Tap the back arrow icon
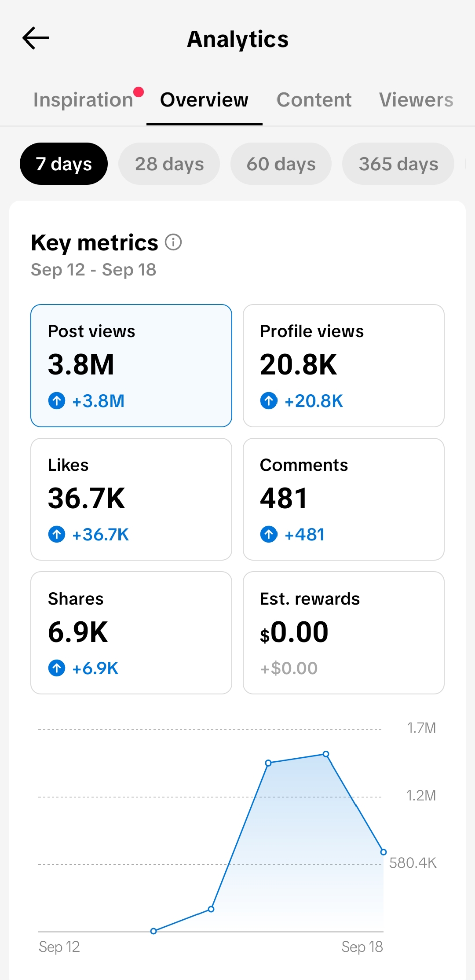The height and width of the screenshot is (980, 475). click(36, 38)
